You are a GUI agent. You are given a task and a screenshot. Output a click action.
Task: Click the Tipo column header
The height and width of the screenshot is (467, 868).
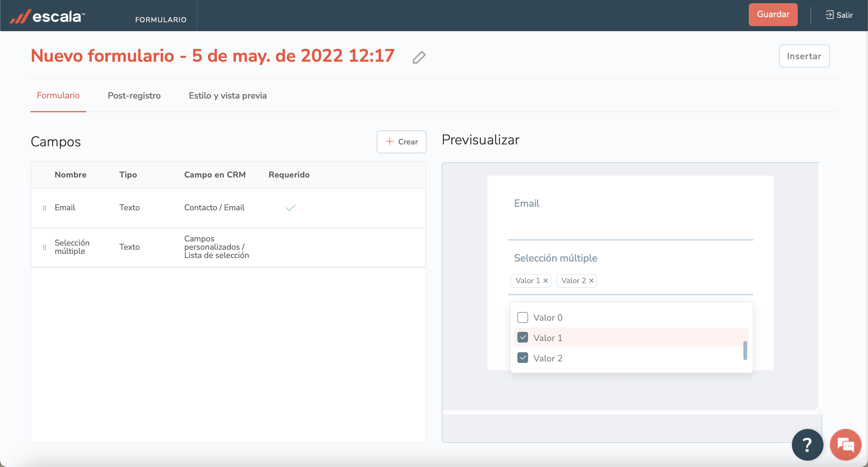pos(128,175)
